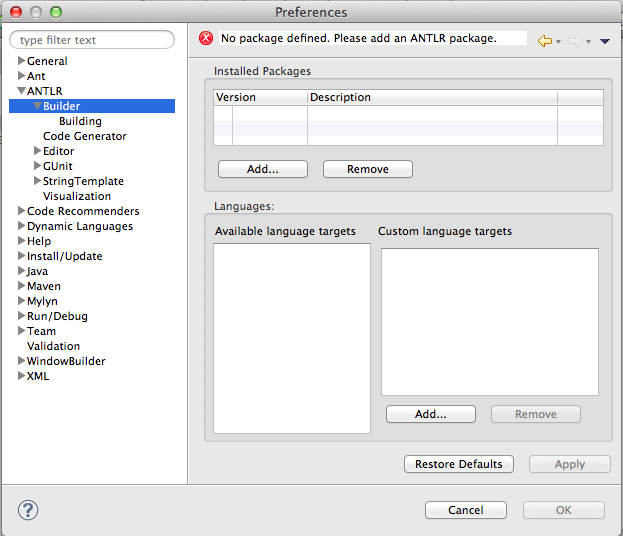Screen dimensions: 623x536
Task: Click the Available language targets list
Action: point(292,339)
